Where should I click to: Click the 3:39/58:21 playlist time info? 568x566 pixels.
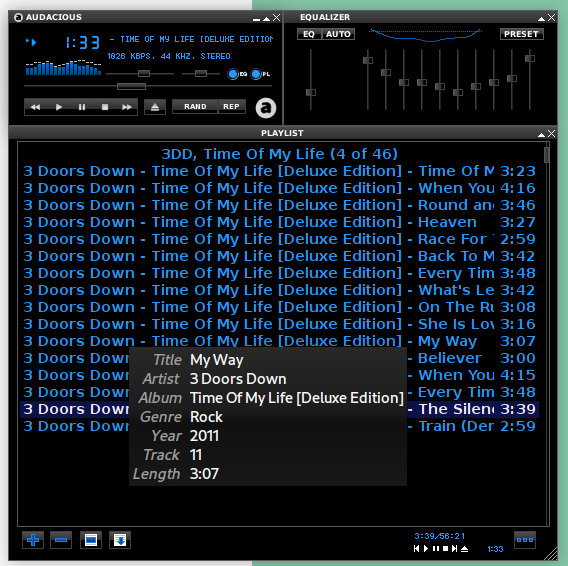coord(439,536)
